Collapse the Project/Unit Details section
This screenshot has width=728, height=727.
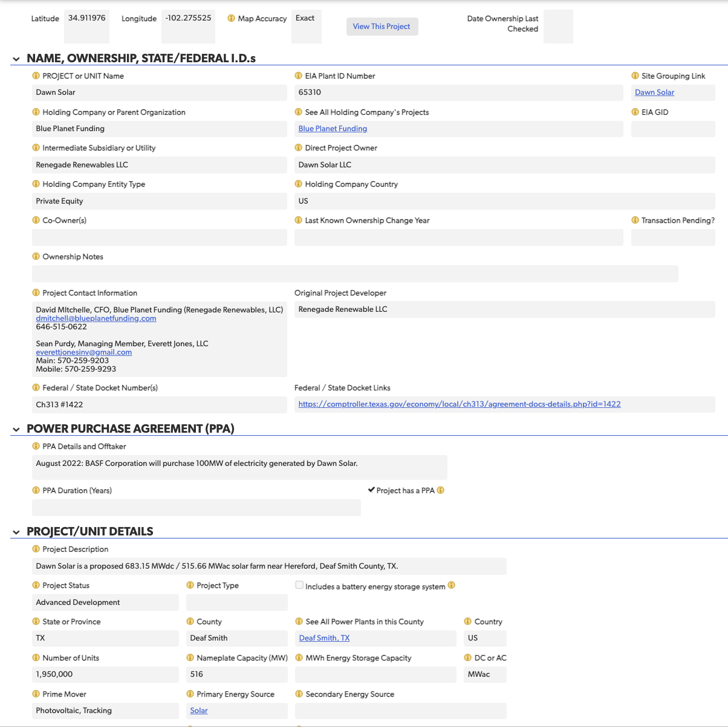(16, 532)
